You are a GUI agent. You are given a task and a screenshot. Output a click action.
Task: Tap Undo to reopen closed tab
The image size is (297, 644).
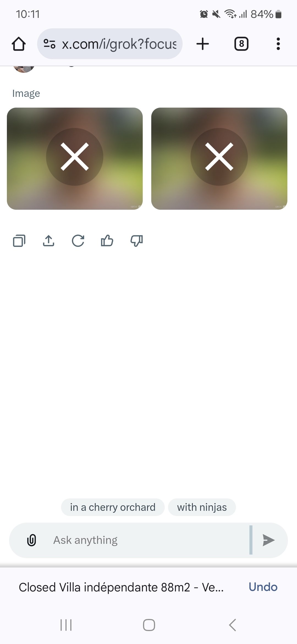263,587
